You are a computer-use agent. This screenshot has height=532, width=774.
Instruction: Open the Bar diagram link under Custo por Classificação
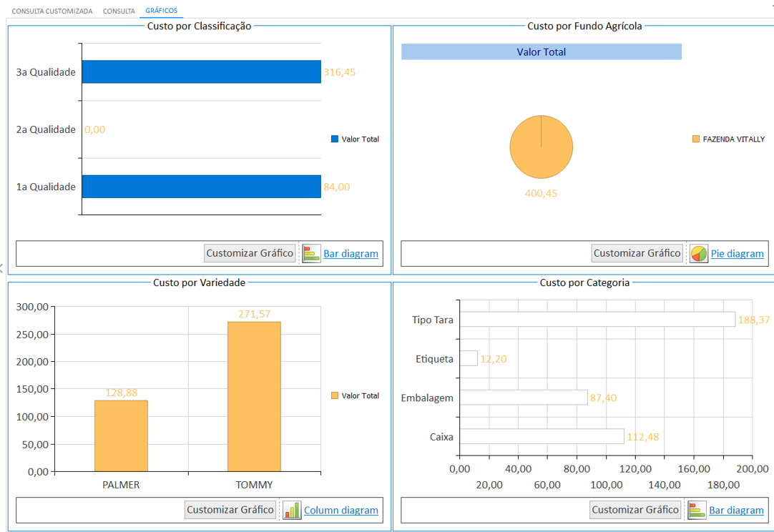(x=351, y=254)
